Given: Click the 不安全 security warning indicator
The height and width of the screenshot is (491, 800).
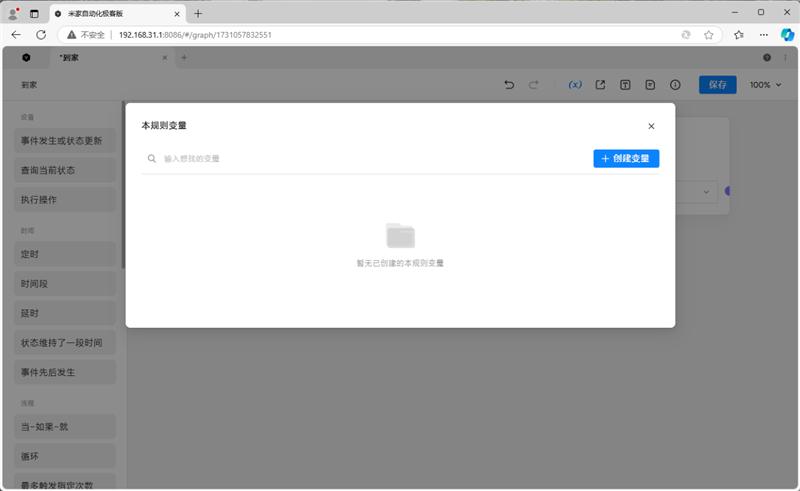Looking at the screenshot, I should (x=86, y=35).
